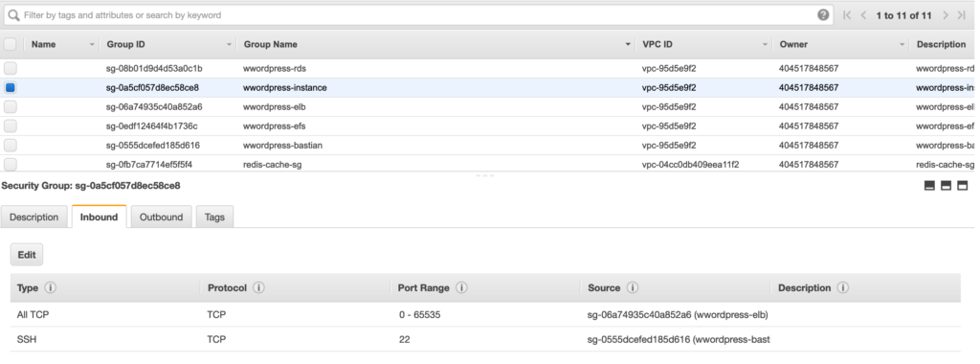Click the first pane layout icon
This screenshot has width=980, height=364.
pos(929,186)
